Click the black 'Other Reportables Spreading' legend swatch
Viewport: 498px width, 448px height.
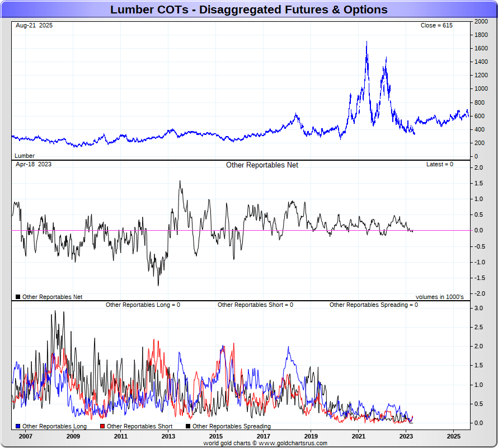[188, 426]
